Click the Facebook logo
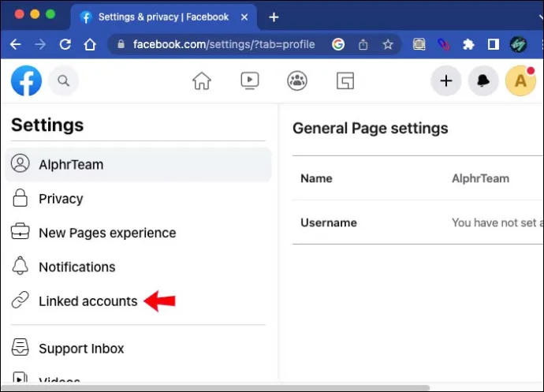 26,80
